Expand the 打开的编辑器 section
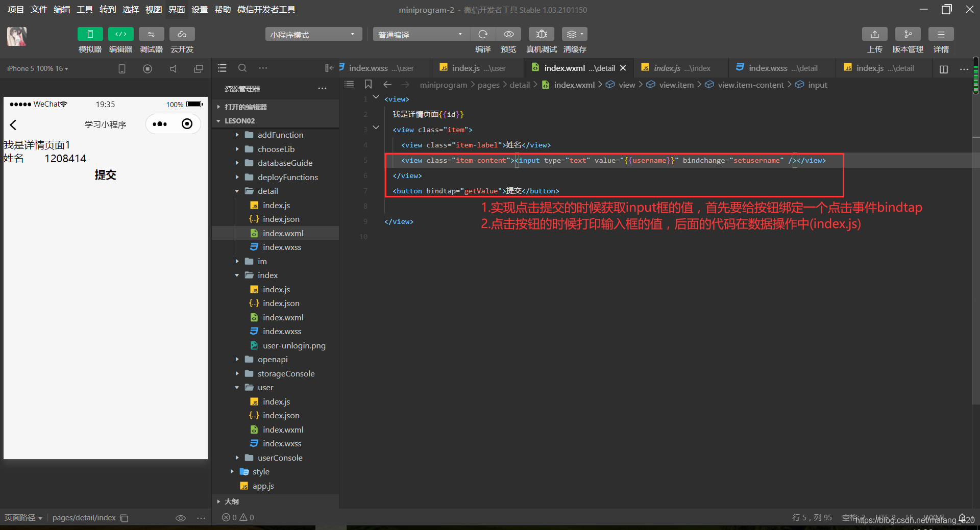 [275, 107]
